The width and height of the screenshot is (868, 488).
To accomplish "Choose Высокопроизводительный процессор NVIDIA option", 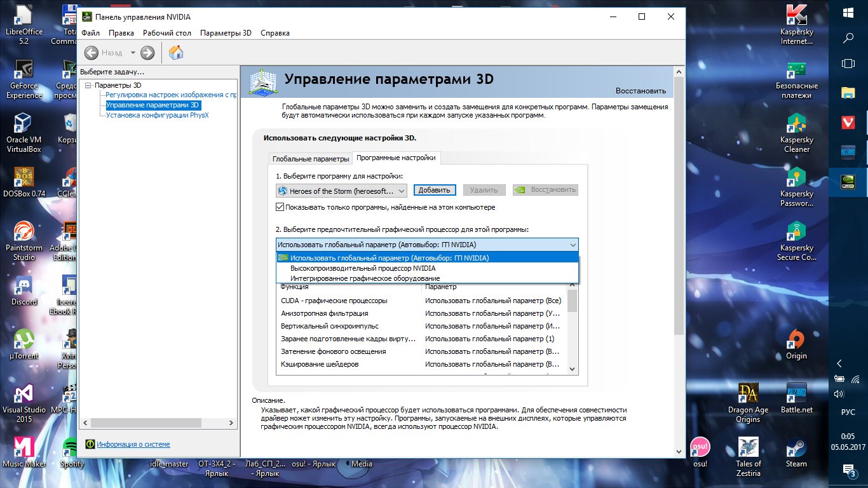I will point(427,268).
